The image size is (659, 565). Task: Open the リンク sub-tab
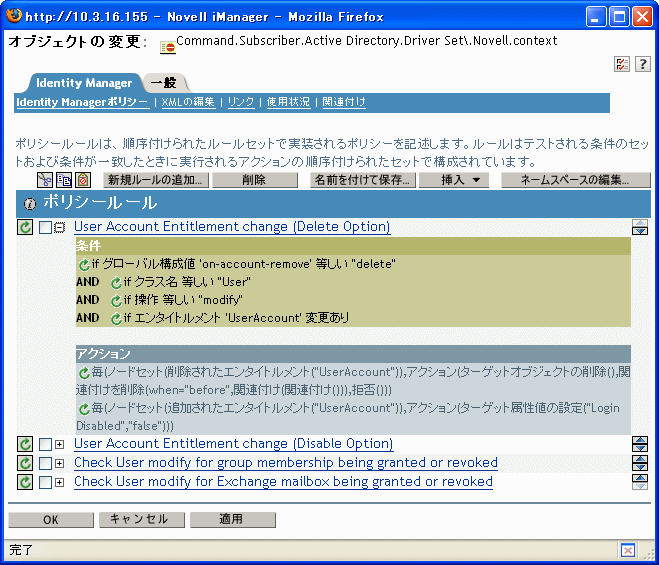(241, 102)
